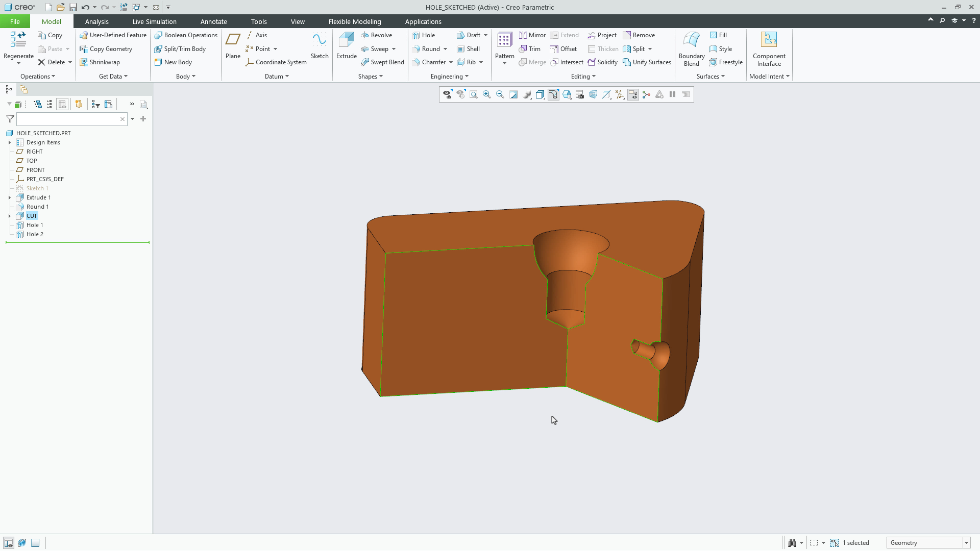Click the Mirror tool
This screenshot has height=551, width=980.
click(x=532, y=35)
